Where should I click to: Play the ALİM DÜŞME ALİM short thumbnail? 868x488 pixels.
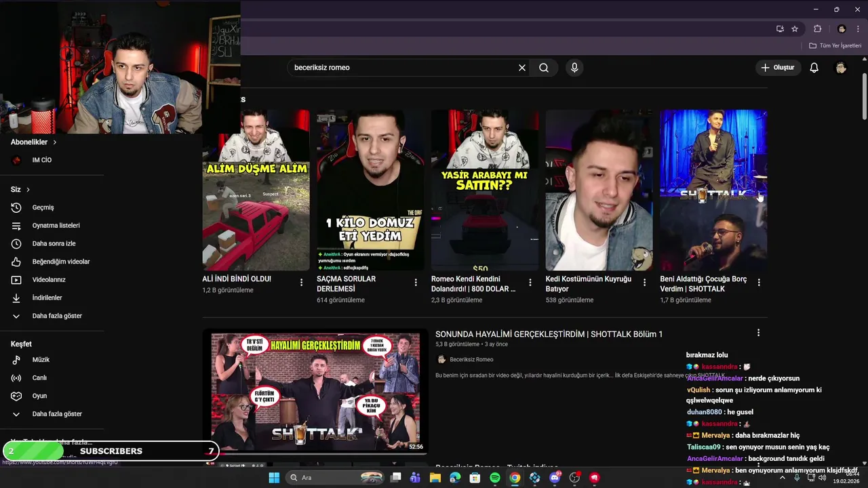256,190
